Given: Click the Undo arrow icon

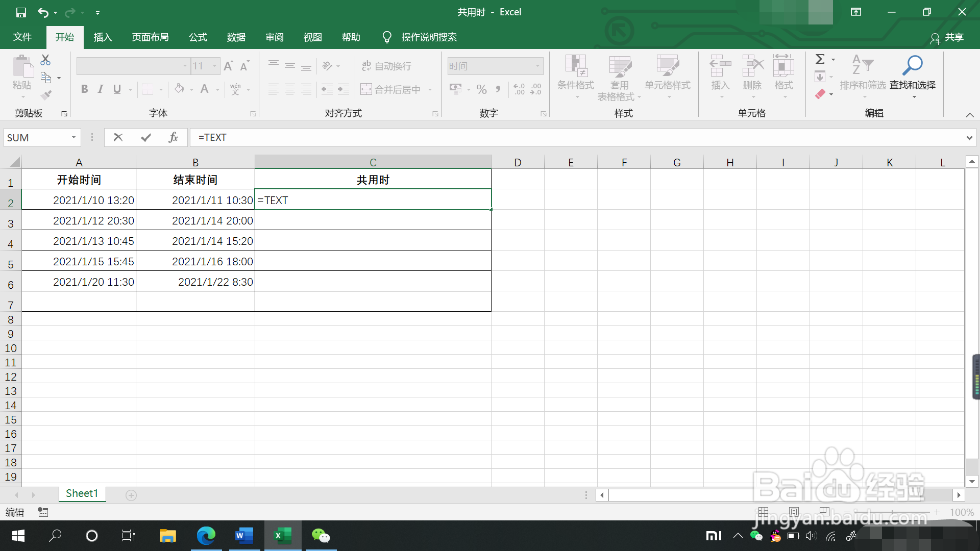Looking at the screenshot, I should tap(43, 12).
